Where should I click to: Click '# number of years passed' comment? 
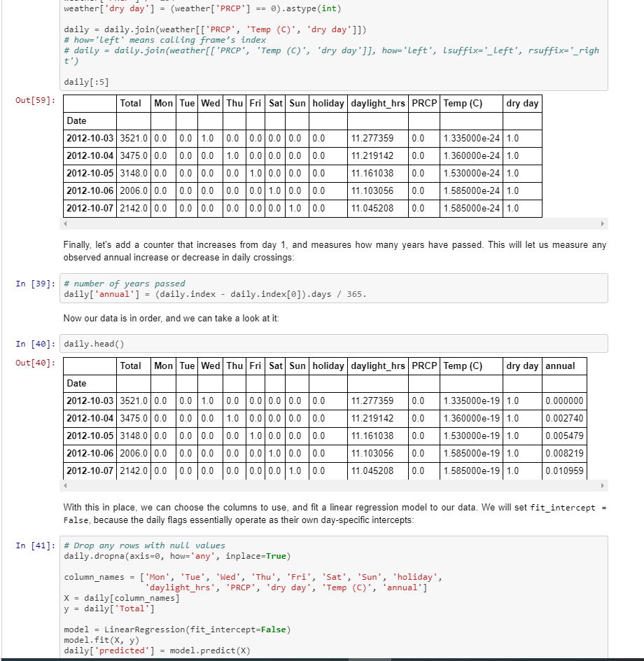point(125,284)
